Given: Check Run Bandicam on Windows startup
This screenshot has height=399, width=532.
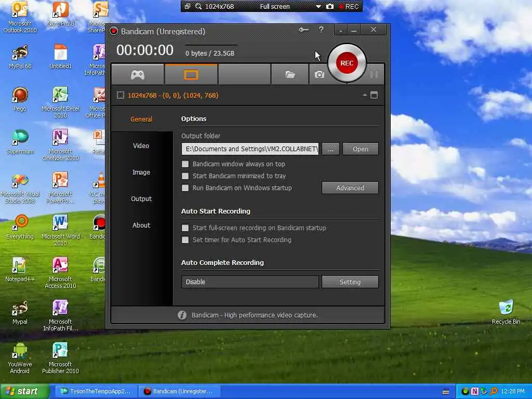Looking at the screenshot, I should (185, 188).
